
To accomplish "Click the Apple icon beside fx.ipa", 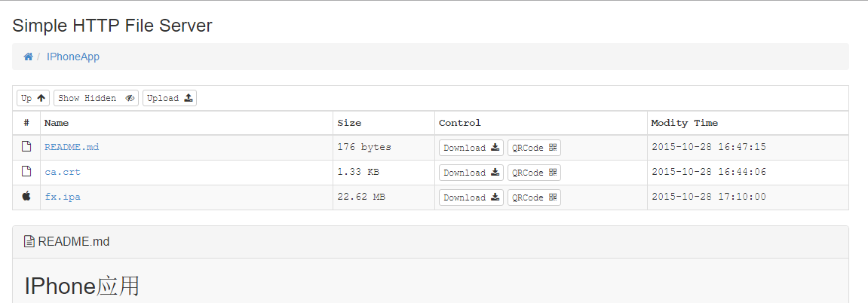I will (26, 197).
